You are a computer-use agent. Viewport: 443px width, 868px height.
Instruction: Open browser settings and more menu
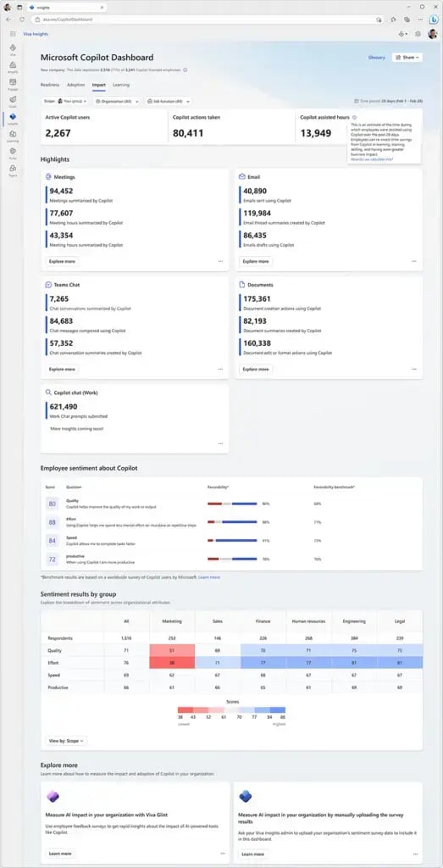tap(421, 19)
